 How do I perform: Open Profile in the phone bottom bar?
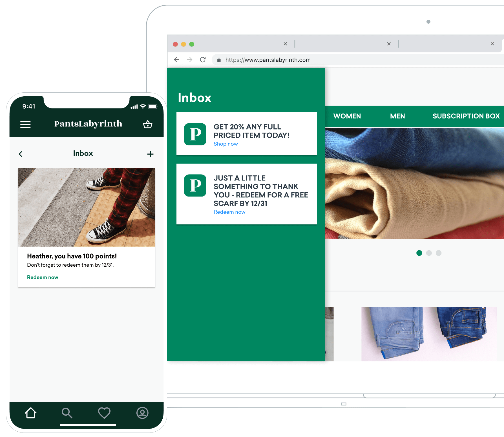pos(142,413)
